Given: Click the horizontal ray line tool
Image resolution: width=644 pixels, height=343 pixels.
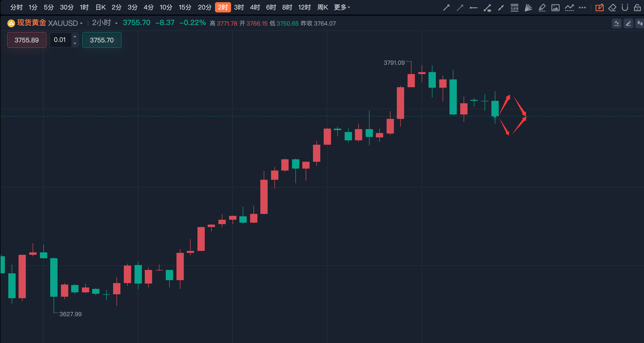Looking at the screenshot, I should 474,8.
